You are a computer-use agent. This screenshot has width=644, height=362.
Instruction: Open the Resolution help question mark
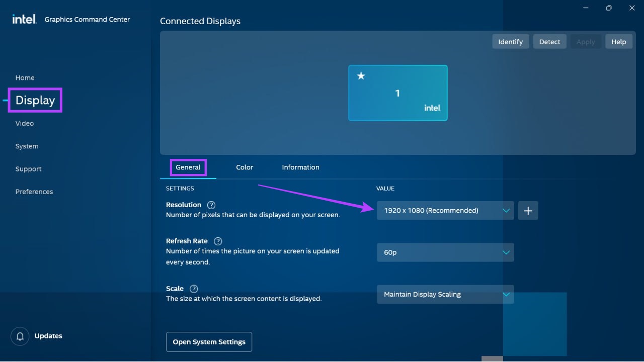tap(211, 205)
